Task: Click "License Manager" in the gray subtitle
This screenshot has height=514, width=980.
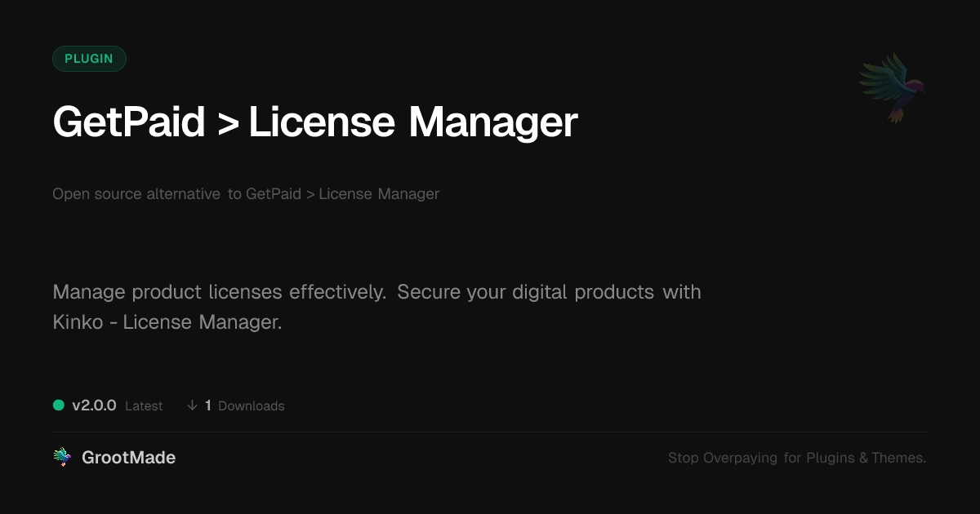Action: (x=379, y=194)
